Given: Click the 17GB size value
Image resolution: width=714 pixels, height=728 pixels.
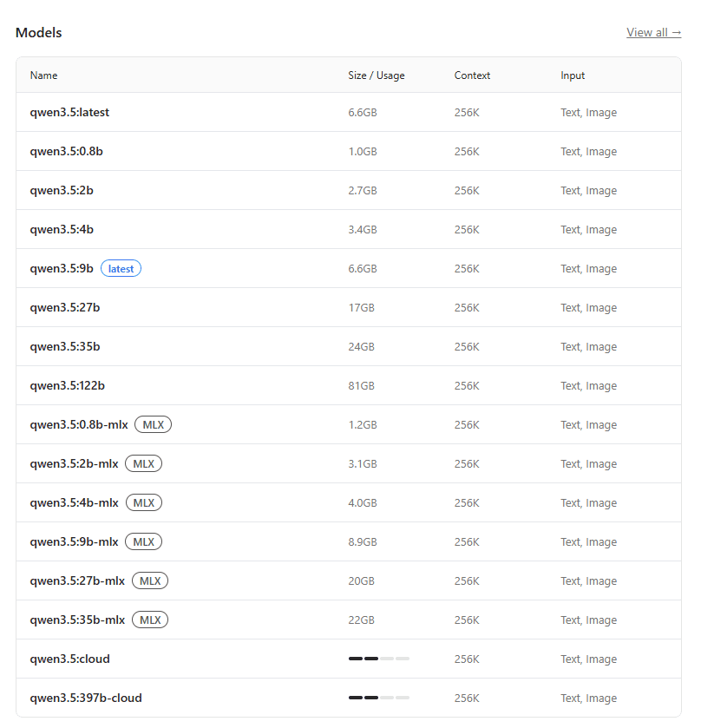Looking at the screenshot, I should tap(361, 307).
